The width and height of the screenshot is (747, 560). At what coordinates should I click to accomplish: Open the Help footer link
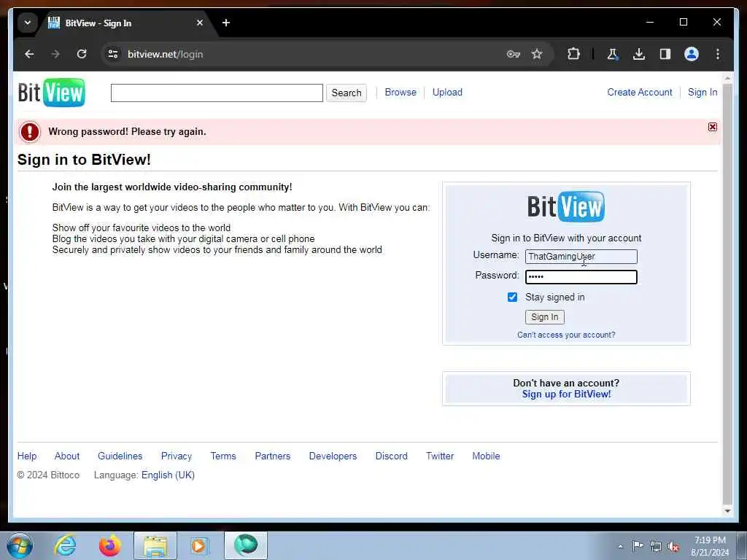27,456
